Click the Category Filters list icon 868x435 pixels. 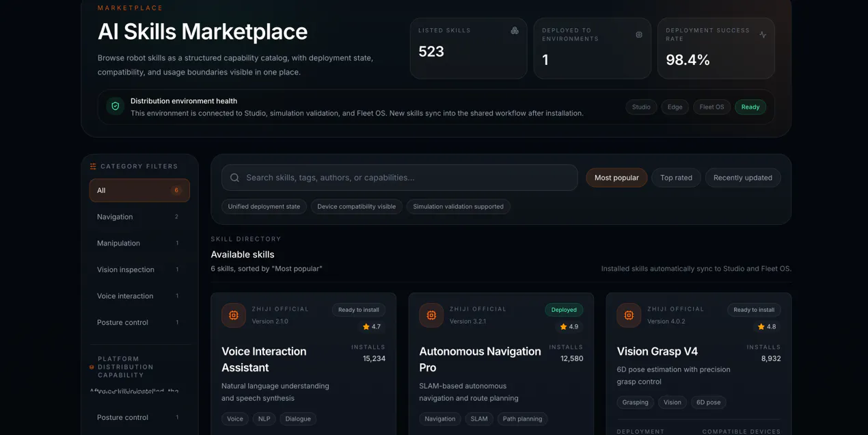tap(93, 166)
